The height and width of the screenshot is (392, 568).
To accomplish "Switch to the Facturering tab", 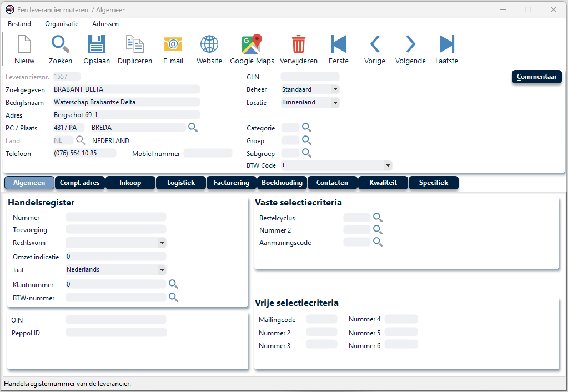I will pos(232,183).
